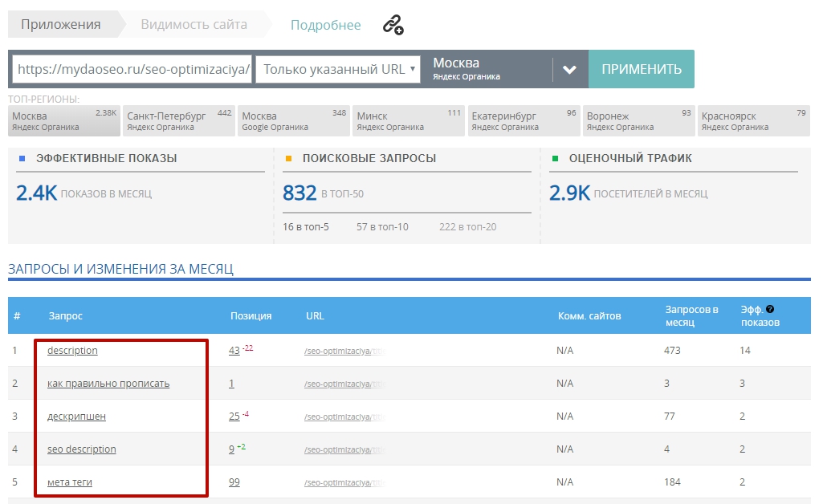
Task: Click position 1 for как правильно прописать
Action: (231, 384)
